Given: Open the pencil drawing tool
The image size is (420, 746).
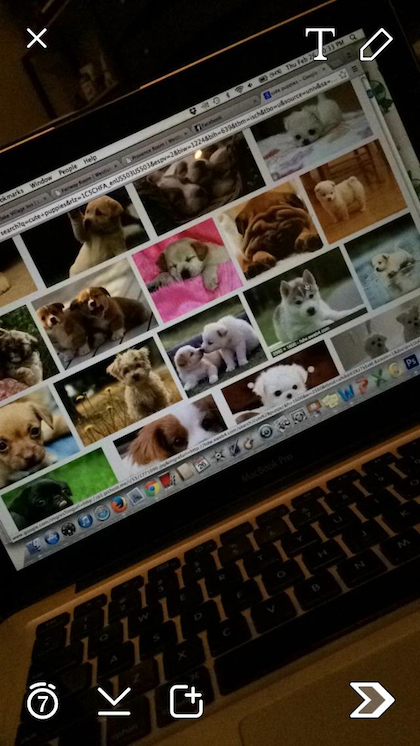Looking at the screenshot, I should 376,44.
